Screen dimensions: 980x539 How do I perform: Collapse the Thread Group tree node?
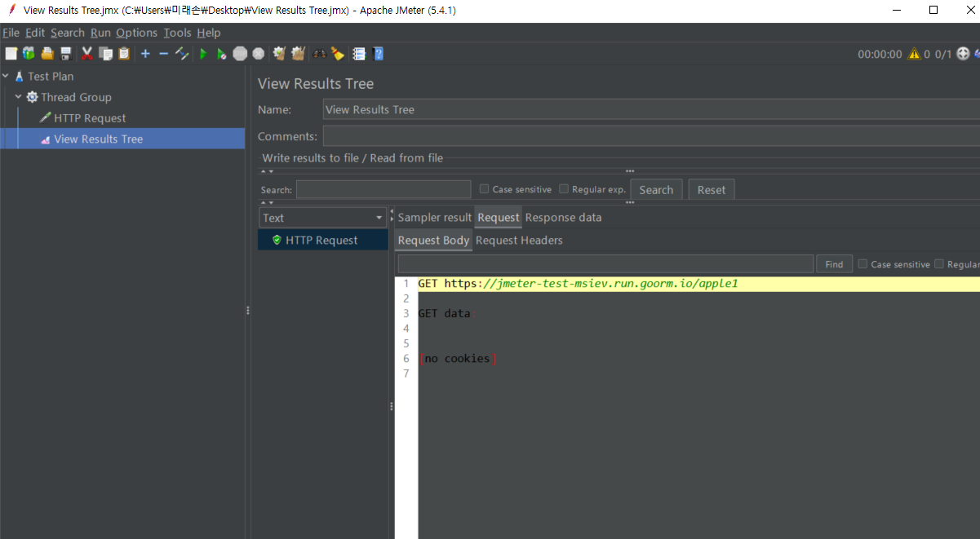19,96
